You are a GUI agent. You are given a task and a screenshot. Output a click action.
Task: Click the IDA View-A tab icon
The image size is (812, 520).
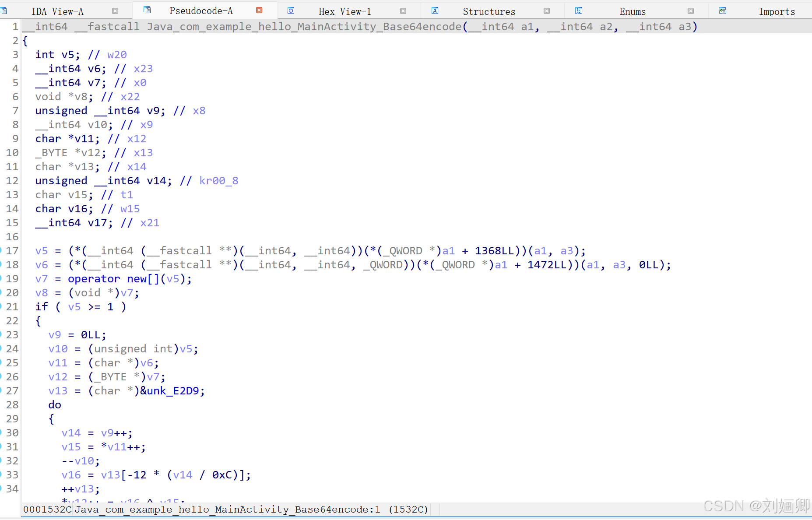[4, 10]
